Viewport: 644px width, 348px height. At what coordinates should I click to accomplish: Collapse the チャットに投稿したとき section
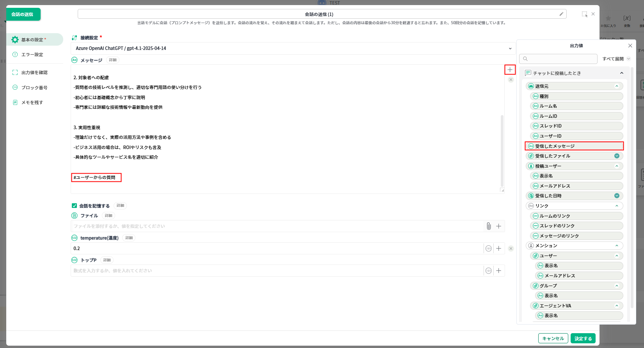621,73
